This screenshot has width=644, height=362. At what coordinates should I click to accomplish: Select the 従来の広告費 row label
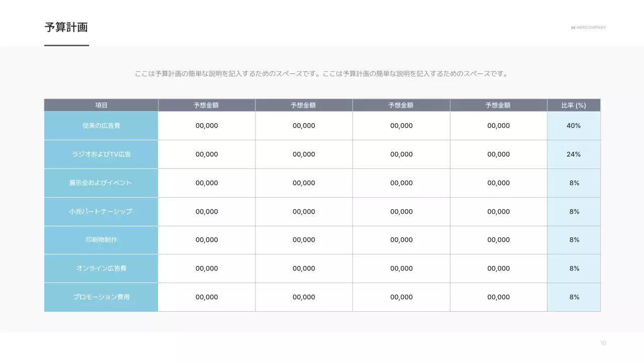101,126
